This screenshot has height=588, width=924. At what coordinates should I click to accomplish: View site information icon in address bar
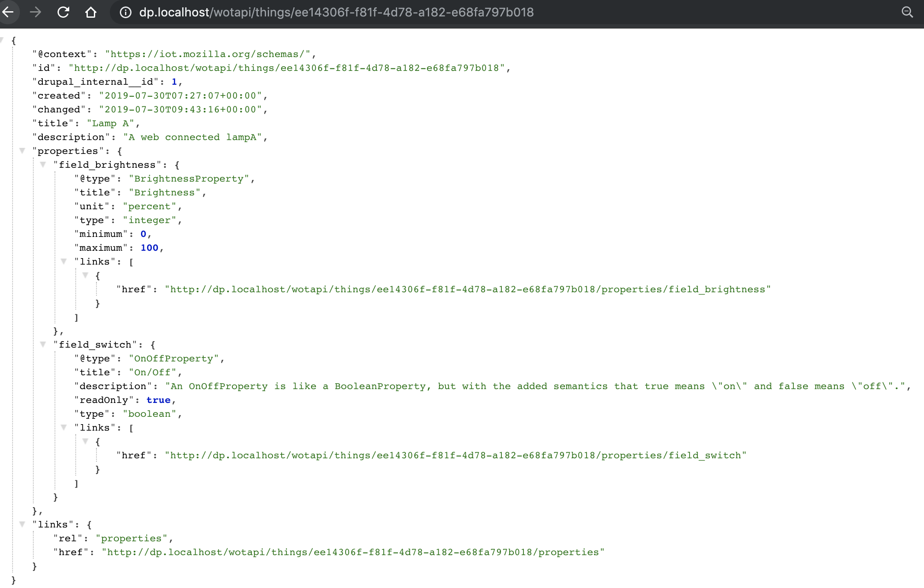click(x=125, y=13)
